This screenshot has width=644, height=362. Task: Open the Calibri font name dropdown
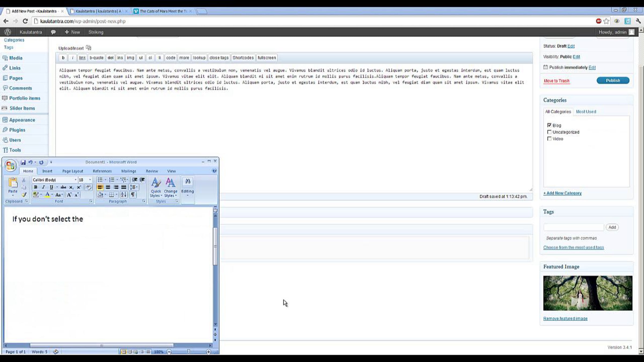[75, 180]
